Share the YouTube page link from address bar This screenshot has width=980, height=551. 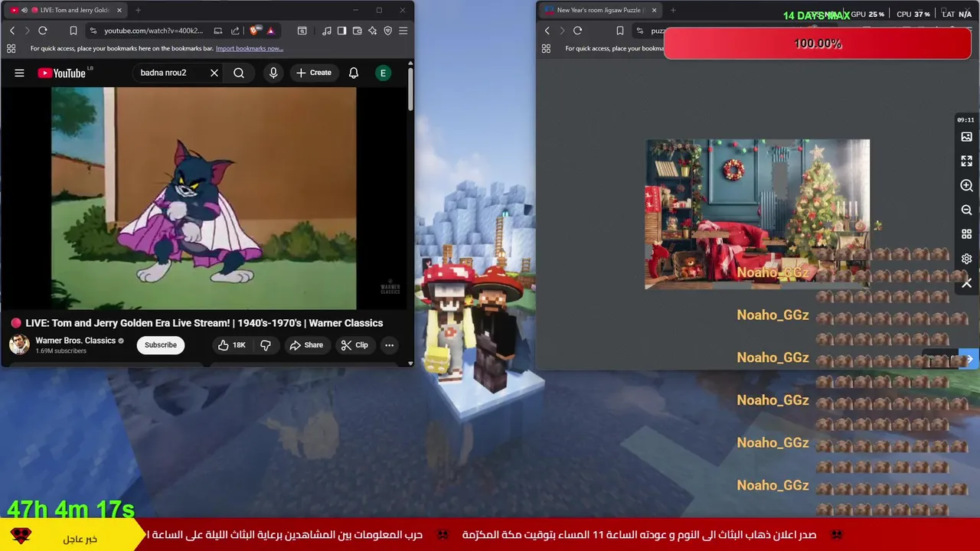235,31
